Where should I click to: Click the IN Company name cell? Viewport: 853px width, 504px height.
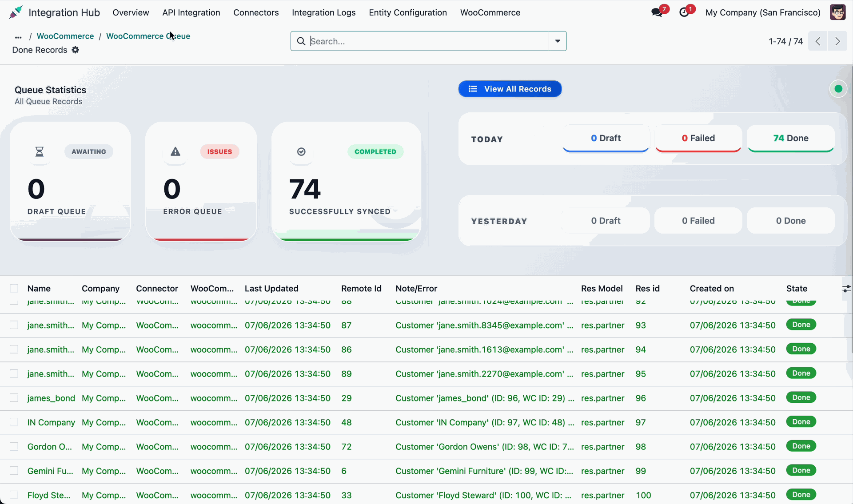coord(51,422)
